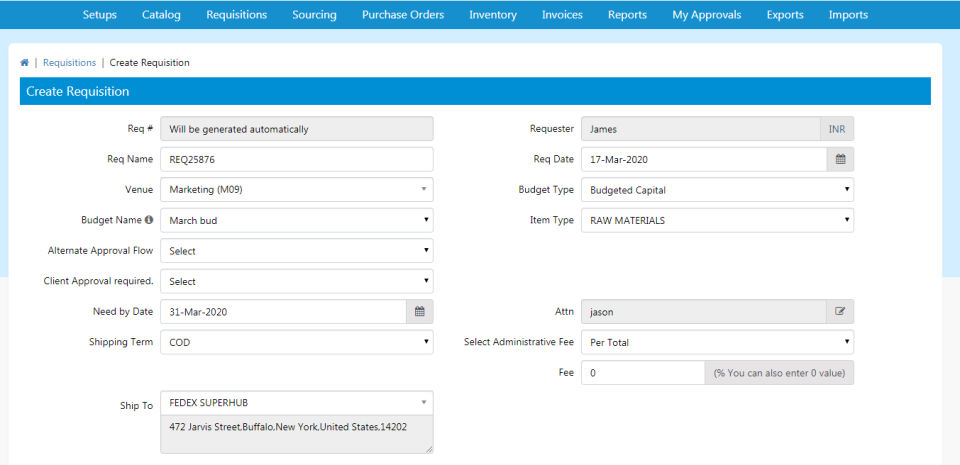Screen dimensions: 960x465
Task: Open the Ship To dropdown
Action: 296,402
